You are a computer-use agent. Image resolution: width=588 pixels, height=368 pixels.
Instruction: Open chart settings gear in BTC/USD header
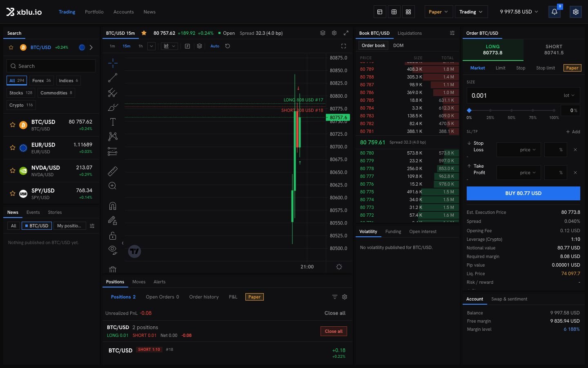[334, 33]
